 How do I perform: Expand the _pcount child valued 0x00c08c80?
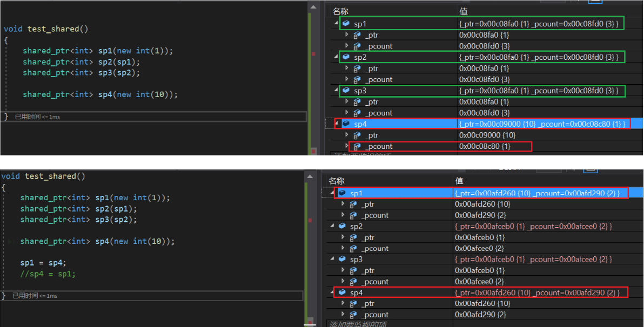click(347, 146)
